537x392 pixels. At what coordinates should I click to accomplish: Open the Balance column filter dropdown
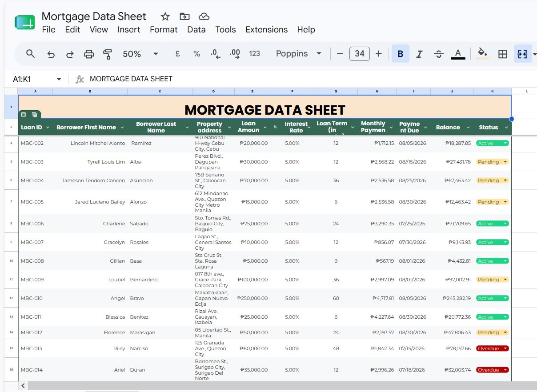pyautogui.click(x=468, y=128)
